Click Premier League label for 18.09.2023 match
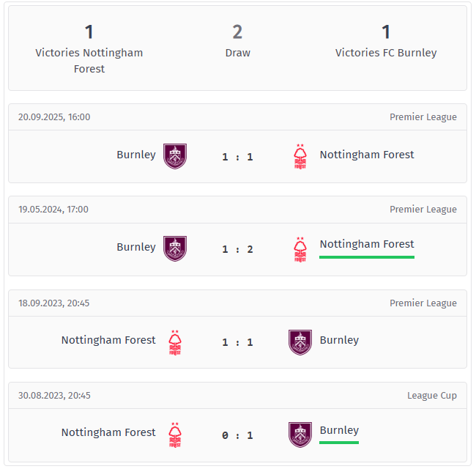The width and height of the screenshot is (476, 469). pos(423,303)
